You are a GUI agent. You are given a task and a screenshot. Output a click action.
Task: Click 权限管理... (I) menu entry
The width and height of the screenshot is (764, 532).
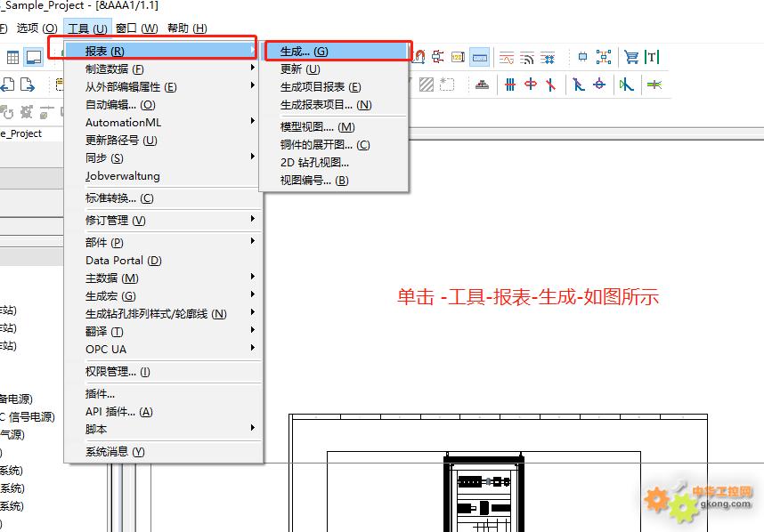click(118, 372)
